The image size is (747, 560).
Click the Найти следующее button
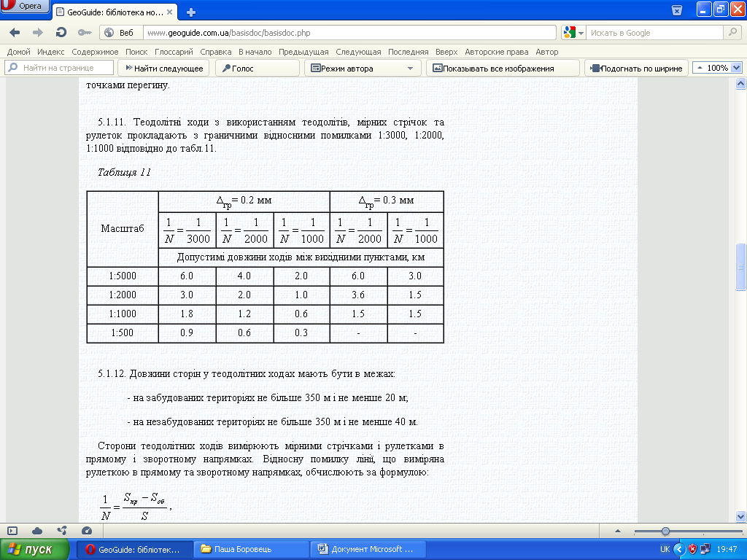click(x=164, y=68)
